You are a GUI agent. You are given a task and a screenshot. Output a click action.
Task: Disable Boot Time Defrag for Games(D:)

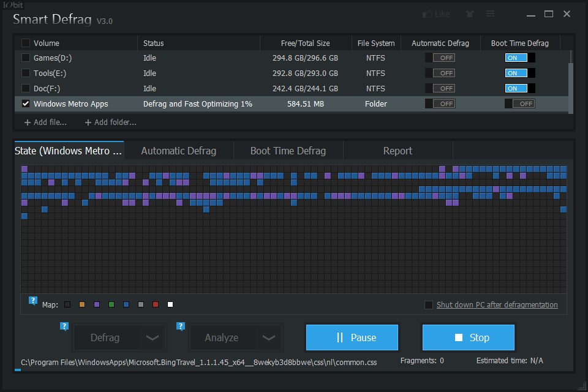(x=520, y=58)
